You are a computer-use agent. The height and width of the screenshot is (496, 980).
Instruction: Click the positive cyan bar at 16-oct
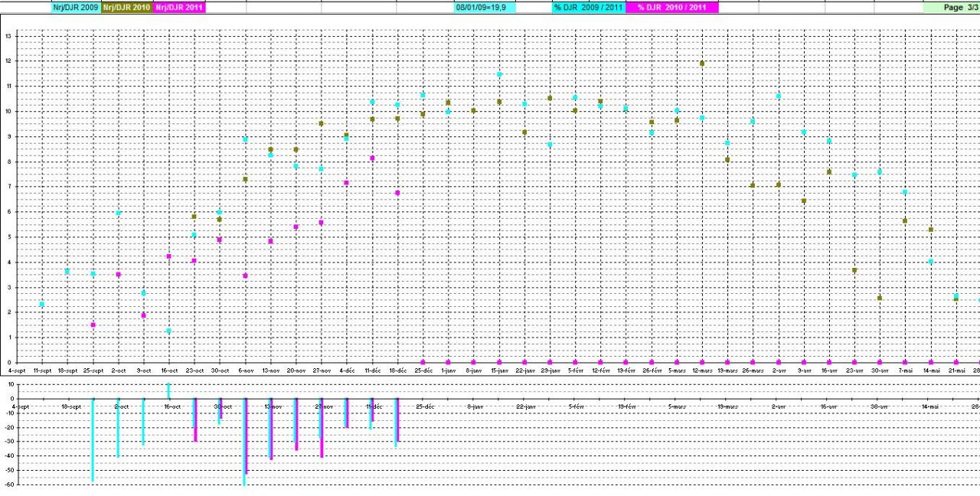[168, 390]
